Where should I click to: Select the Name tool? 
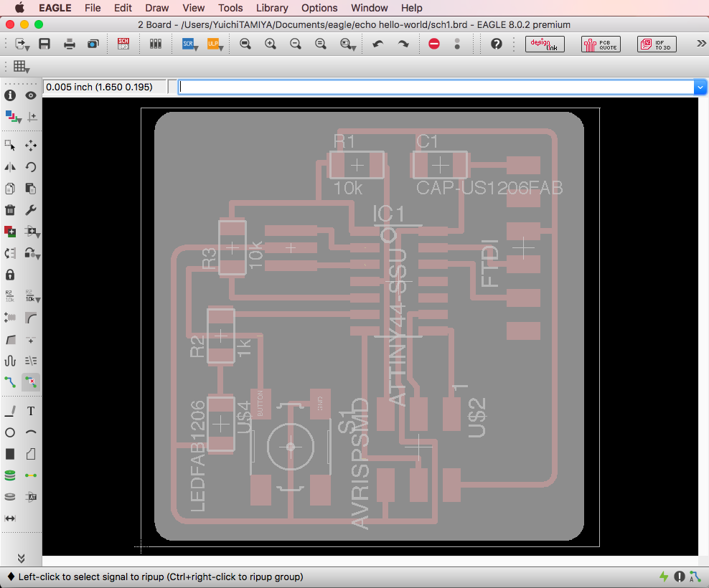10,296
